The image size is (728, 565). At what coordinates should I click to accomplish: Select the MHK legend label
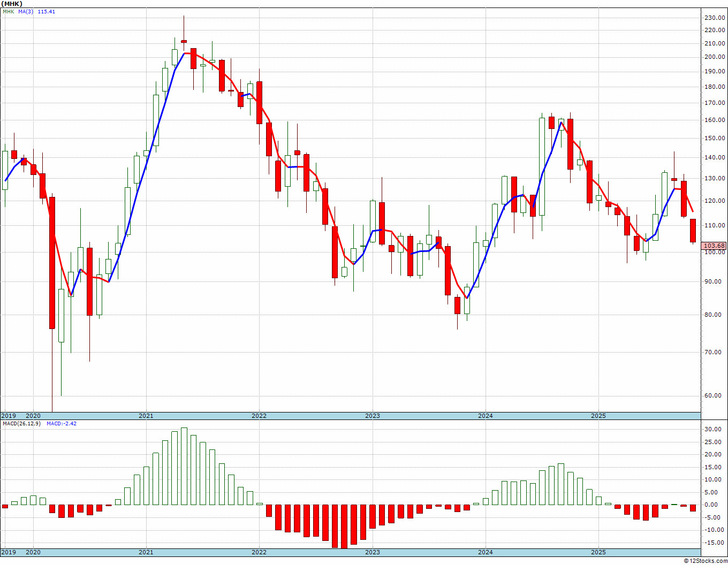(8, 11)
